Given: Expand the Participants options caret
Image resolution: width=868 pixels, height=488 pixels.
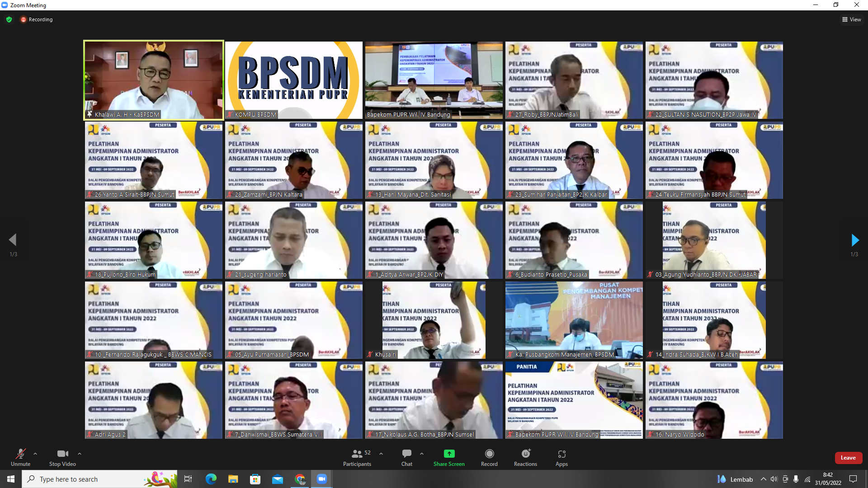Looking at the screenshot, I should pyautogui.click(x=381, y=454).
